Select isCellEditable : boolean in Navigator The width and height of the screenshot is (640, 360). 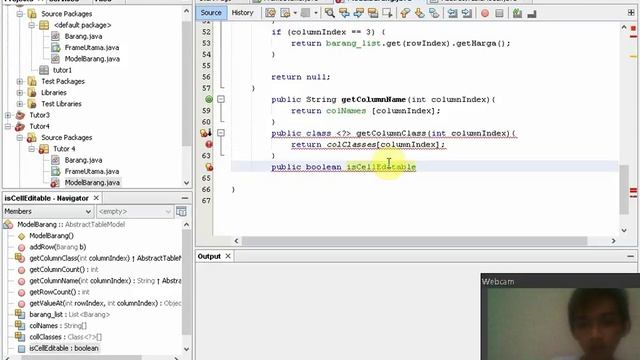point(64,348)
